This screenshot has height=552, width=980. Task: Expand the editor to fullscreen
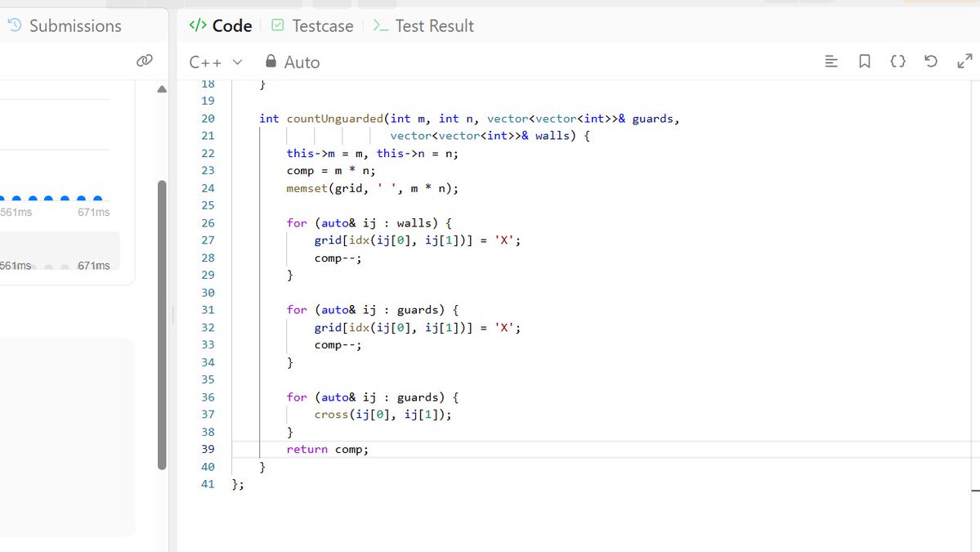click(x=964, y=61)
